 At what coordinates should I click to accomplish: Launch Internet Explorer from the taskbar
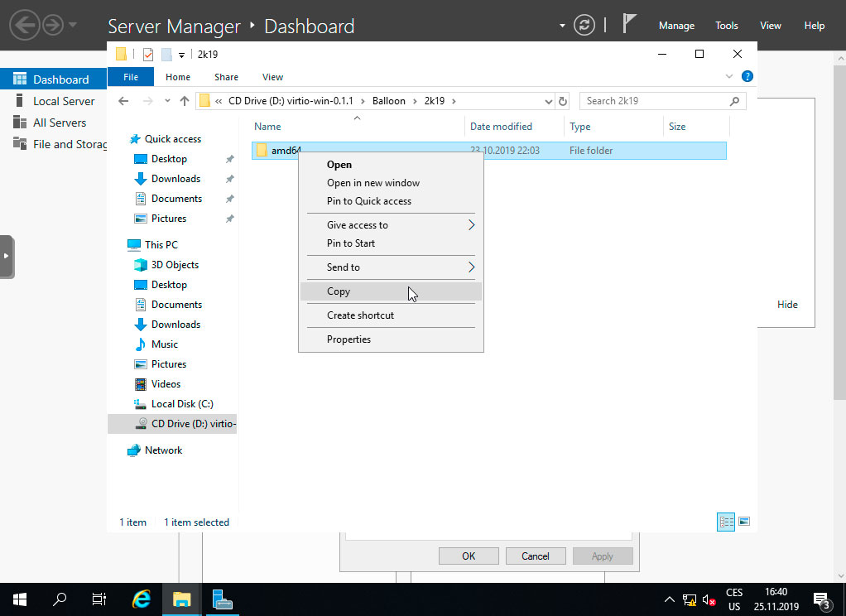(x=141, y=599)
